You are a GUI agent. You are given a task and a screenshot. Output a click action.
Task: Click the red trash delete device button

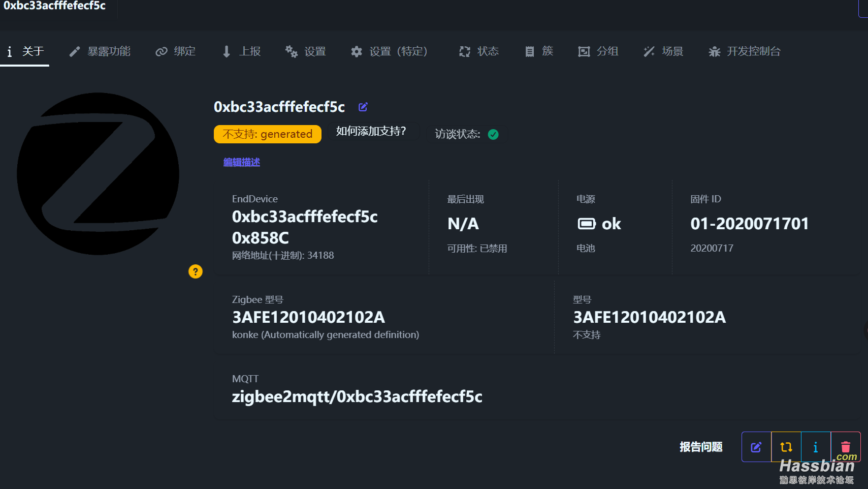point(846,447)
